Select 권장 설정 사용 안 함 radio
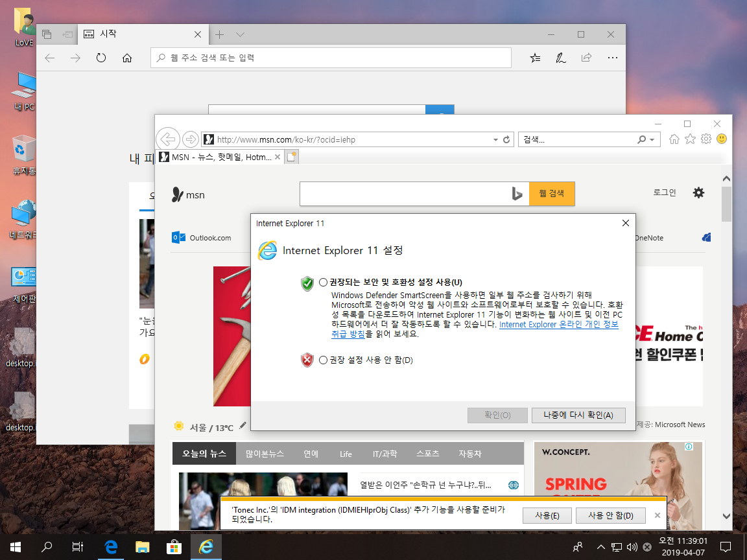 (323, 360)
